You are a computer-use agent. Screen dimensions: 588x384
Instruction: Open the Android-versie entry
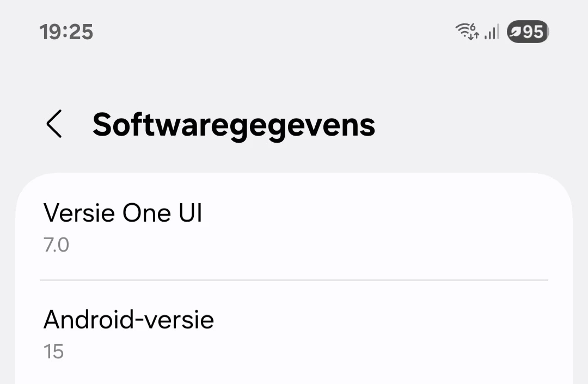click(x=294, y=333)
